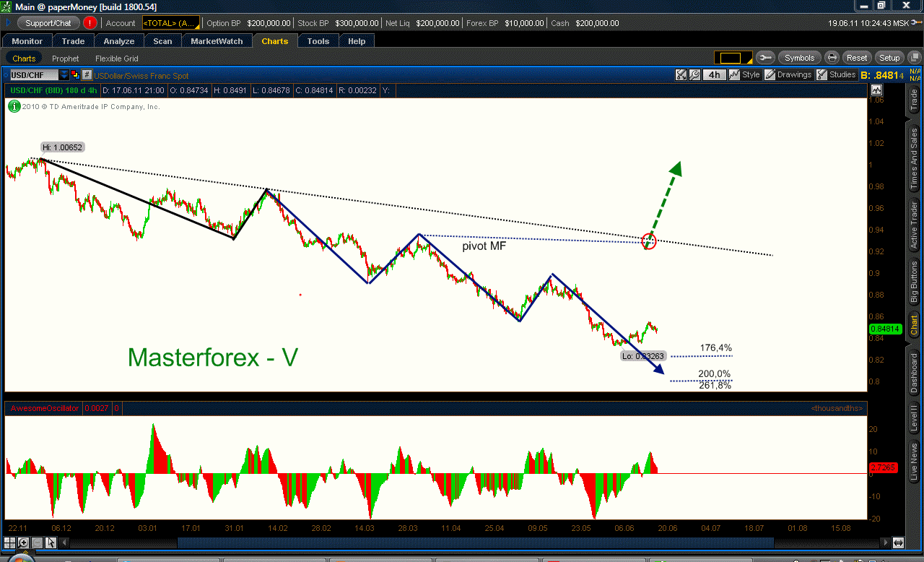This screenshot has width=924, height=562.
Task: Click the zoom in magnifier icon
Action: [x=24, y=542]
